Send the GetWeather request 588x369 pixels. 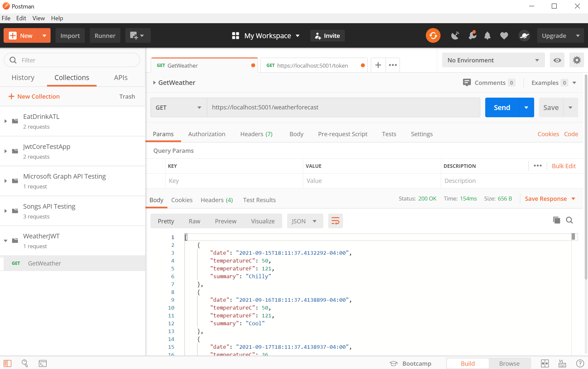coord(502,107)
